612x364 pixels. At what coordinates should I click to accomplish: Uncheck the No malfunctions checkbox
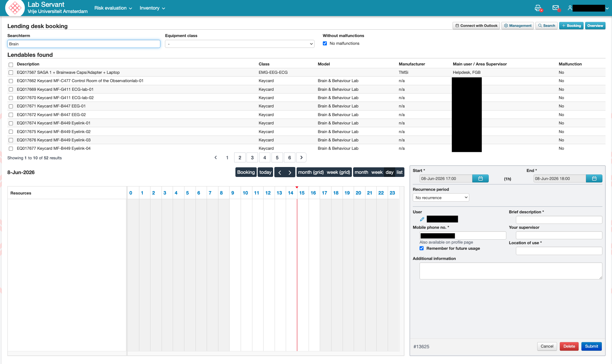coord(325,44)
